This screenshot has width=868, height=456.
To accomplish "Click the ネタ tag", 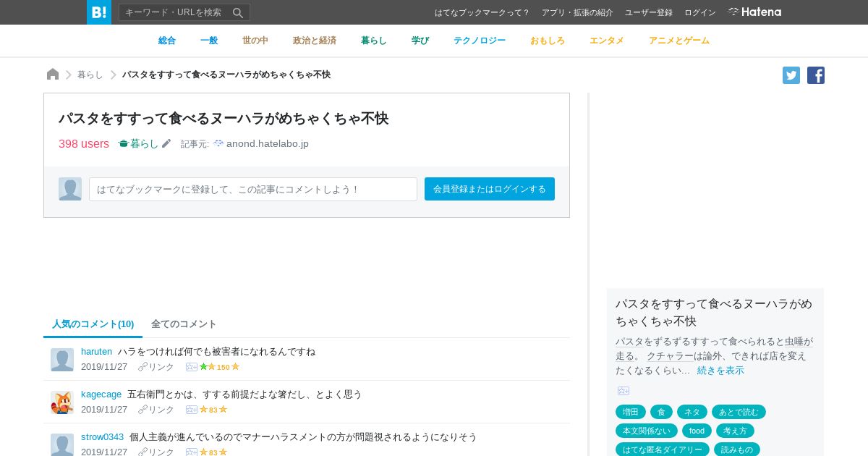I will pyautogui.click(x=692, y=412).
